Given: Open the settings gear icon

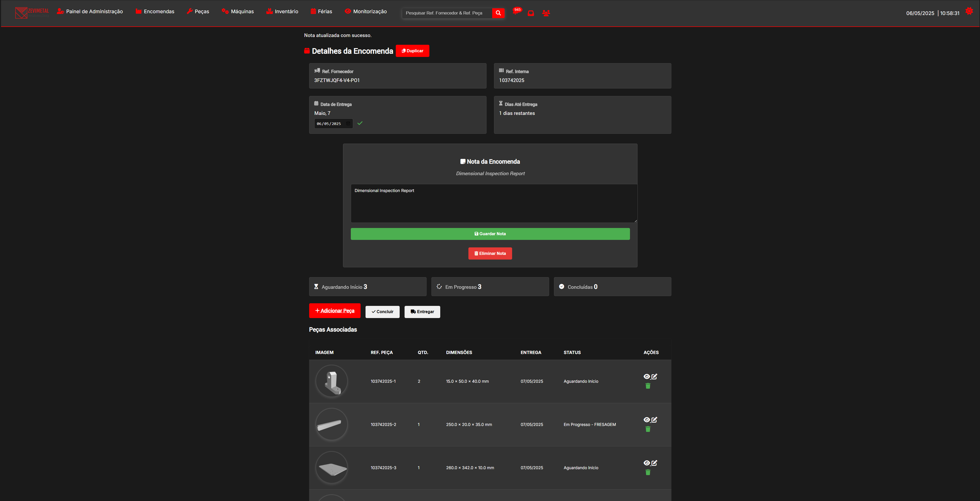Looking at the screenshot, I should click(969, 11).
